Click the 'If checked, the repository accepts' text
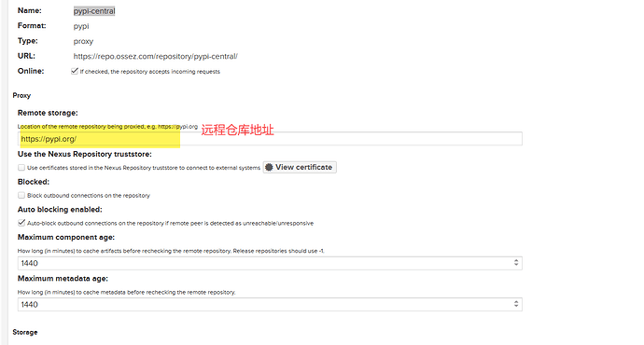Screen dimensions: 644x345 click(150, 72)
